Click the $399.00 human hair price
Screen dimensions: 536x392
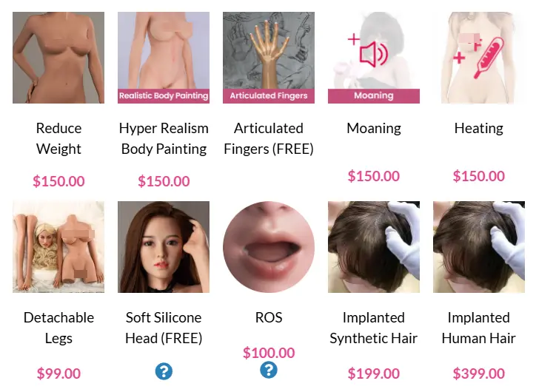tap(478, 374)
